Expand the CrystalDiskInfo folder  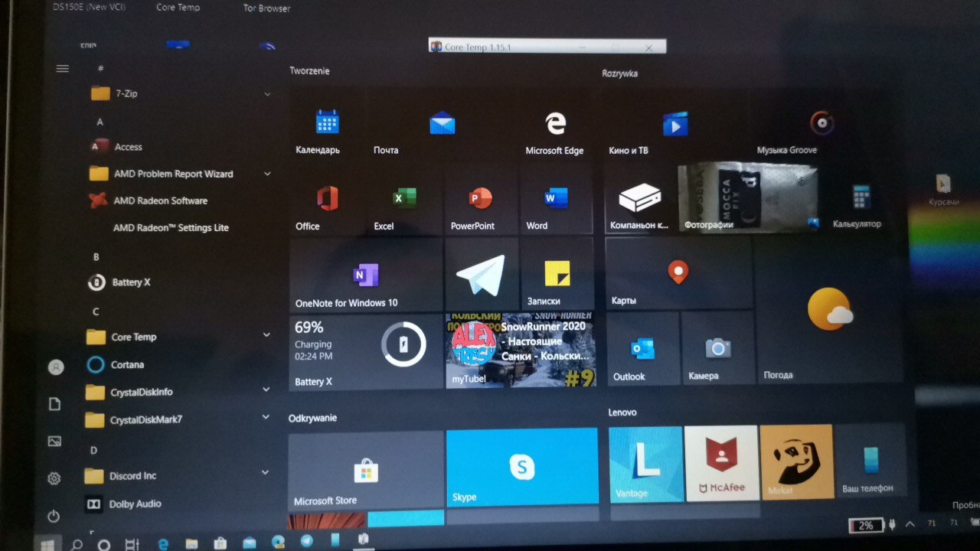[266, 390]
